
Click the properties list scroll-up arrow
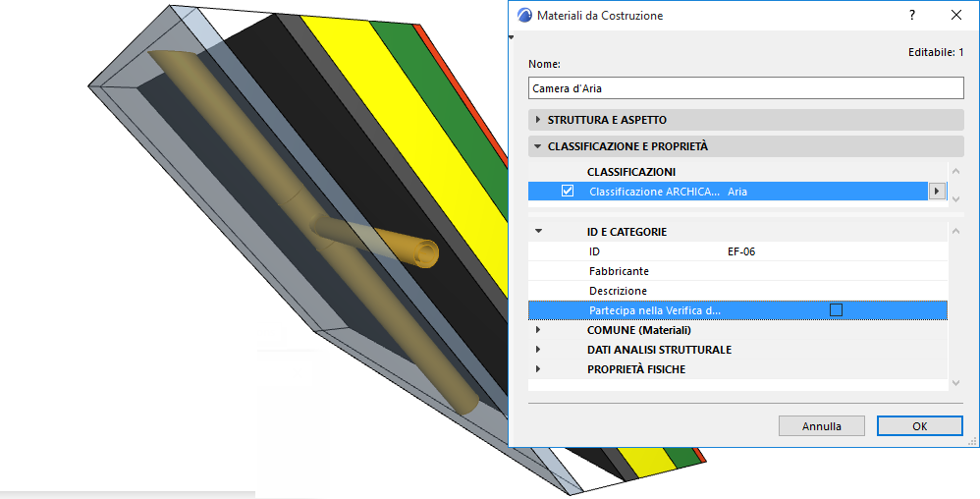pos(955,231)
